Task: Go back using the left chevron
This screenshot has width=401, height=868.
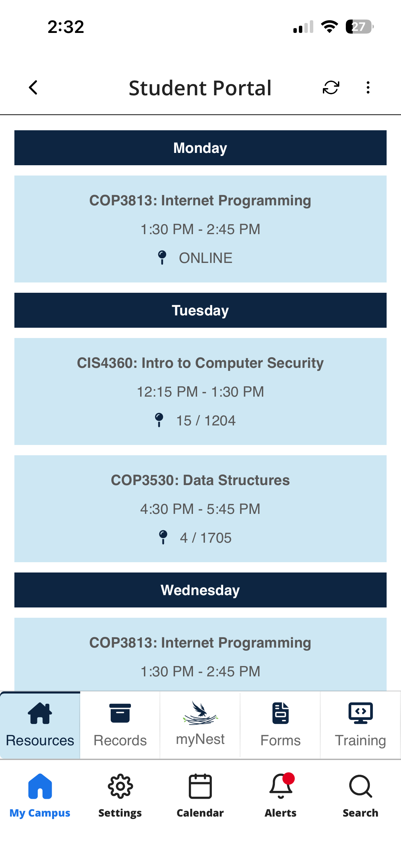Action: pyautogui.click(x=33, y=88)
